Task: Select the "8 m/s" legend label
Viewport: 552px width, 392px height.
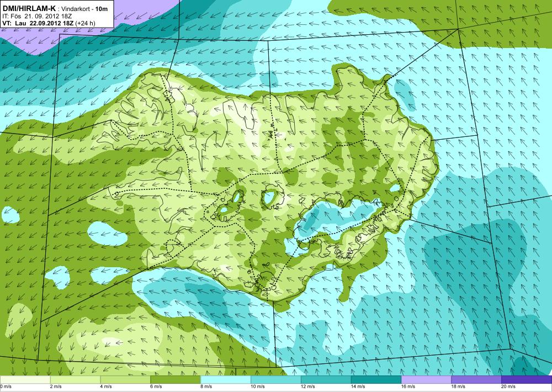Action: point(206,386)
